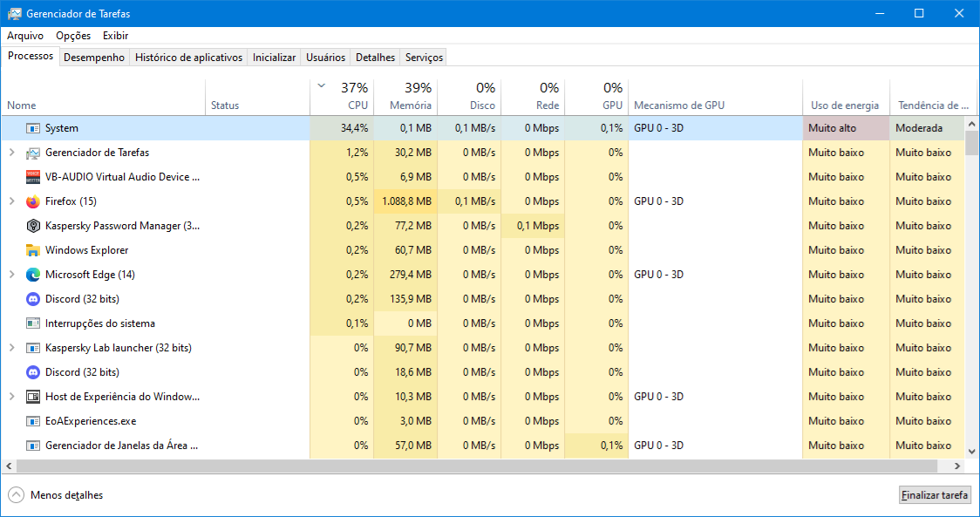Expand the Microsoft Edge (14) process group
Viewport: 980px width, 517px height.
click(11, 274)
